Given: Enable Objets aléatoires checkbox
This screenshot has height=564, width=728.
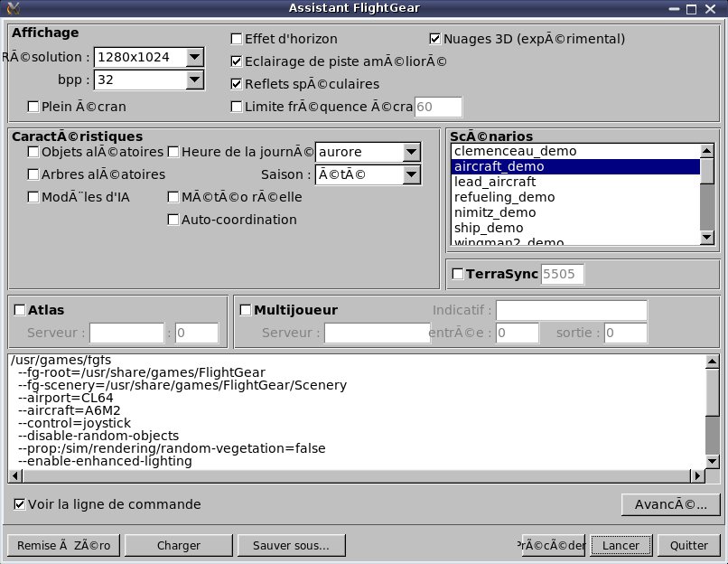Looking at the screenshot, I should (33, 152).
